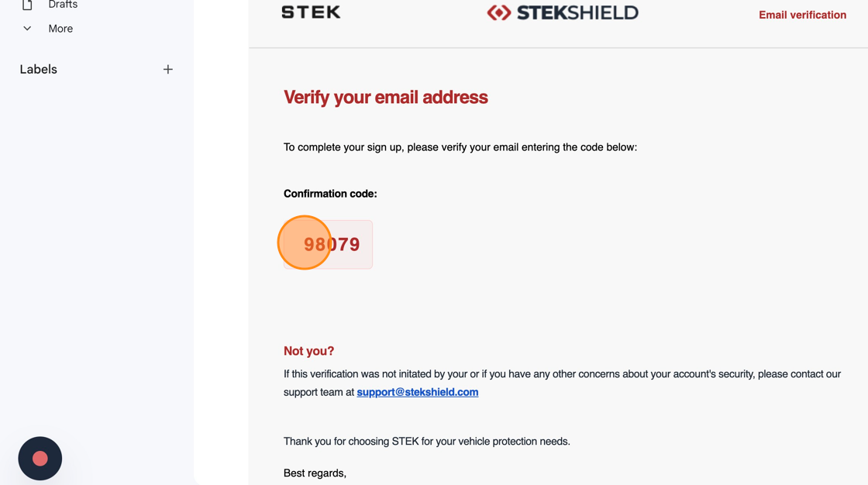Click the Drafts file icon

27,5
